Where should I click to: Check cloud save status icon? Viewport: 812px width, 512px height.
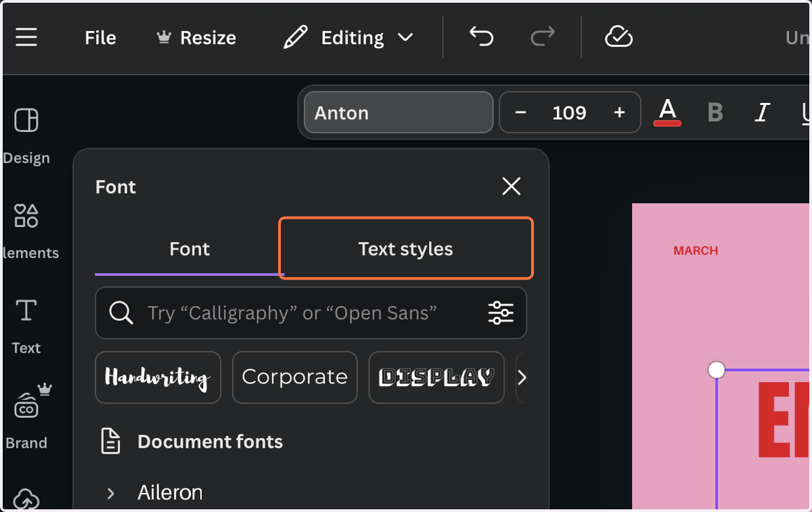coord(618,37)
